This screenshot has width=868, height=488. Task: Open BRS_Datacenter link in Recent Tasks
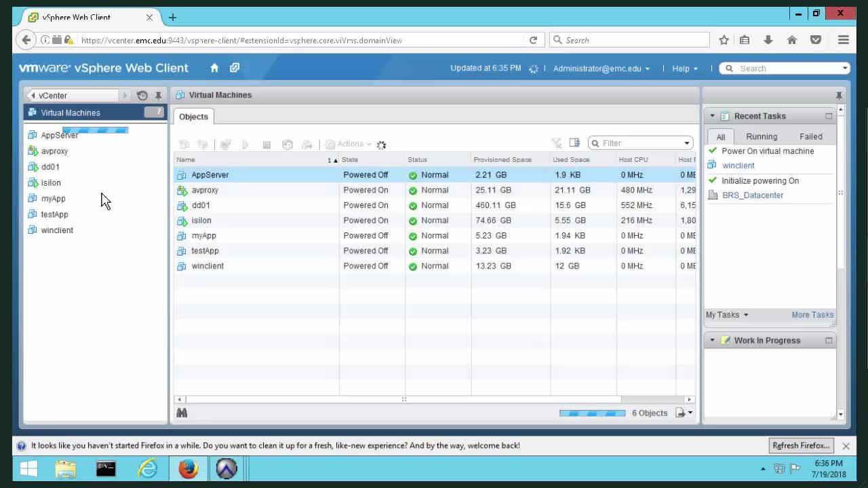[753, 195]
